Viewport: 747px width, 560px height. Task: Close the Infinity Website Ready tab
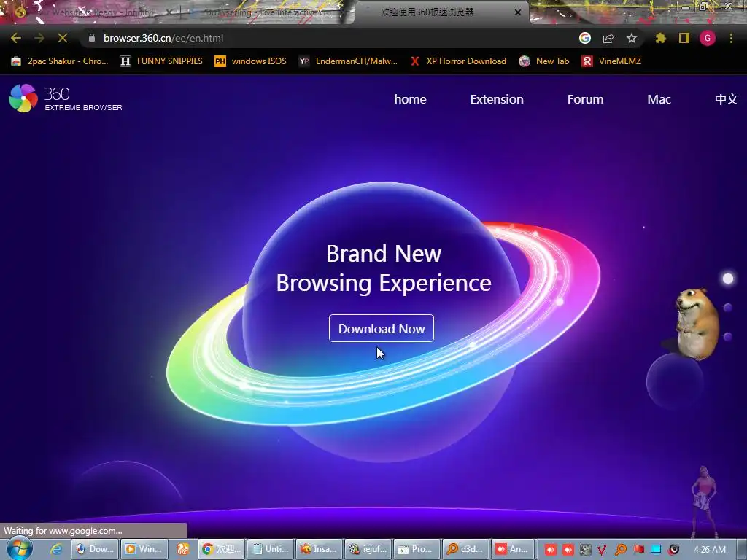coord(169,12)
